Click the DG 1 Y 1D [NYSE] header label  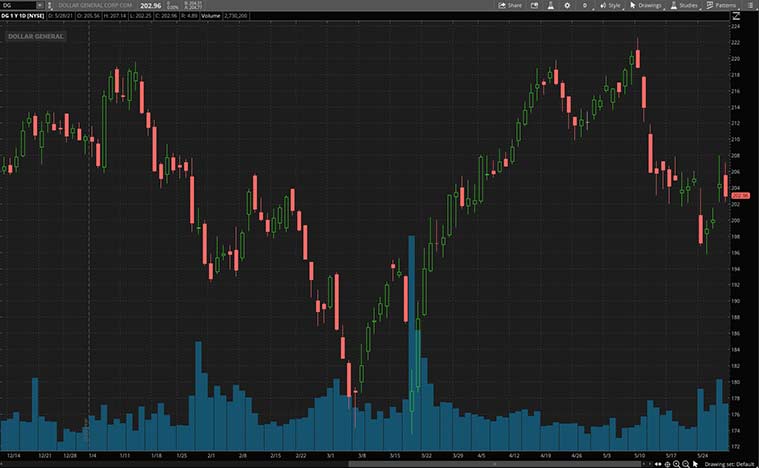pos(23,16)
